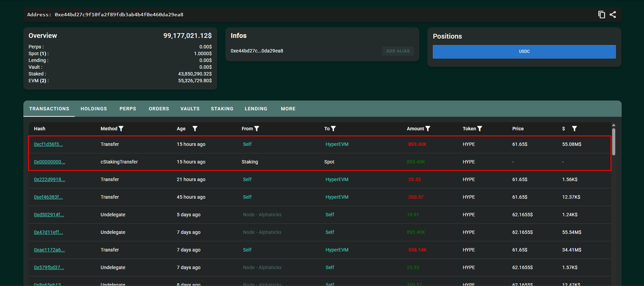The height and width of the screenshot is (286, 644).
Task: Filter the From column
Action: (x=257, y=129)
